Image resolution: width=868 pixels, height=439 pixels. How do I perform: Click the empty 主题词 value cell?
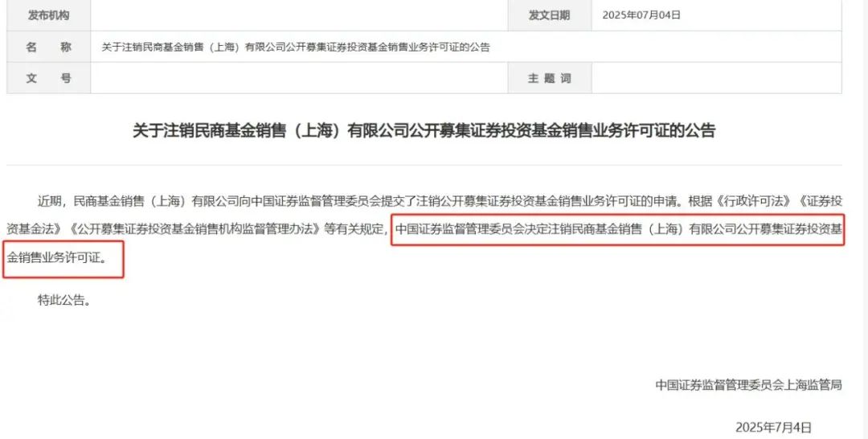pos(716,78)
